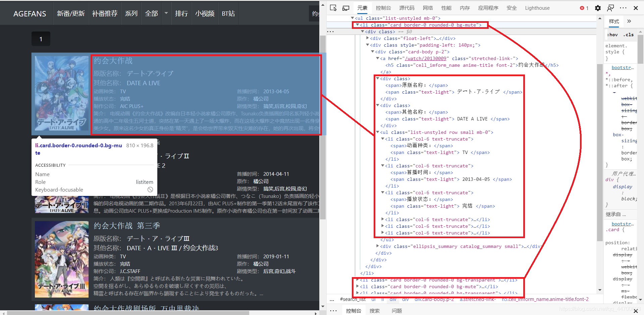Screen dimensions: 644x315
Task: Open 排行 navigation item
Action: pyautogui.click(x=181, y=13)
